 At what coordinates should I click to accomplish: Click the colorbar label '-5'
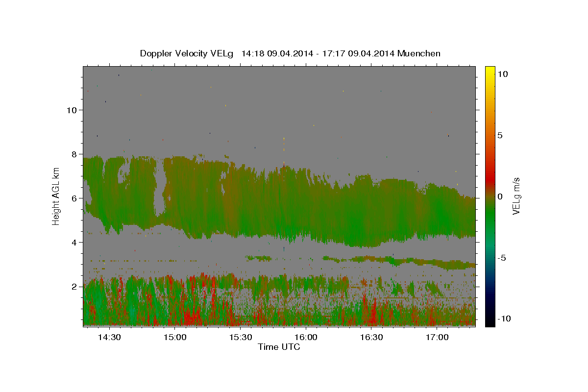pos(502,258)
